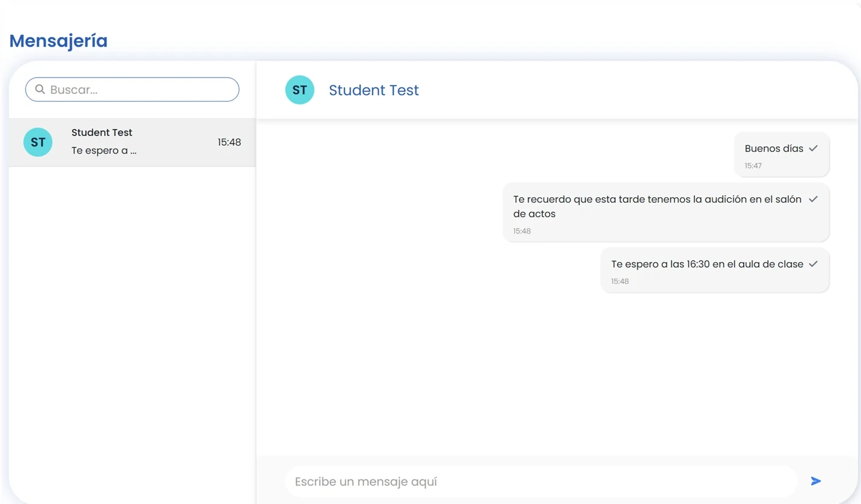Click the 'Te espero a ...' message preview
The image size is (861, 504).
[104, 150]
